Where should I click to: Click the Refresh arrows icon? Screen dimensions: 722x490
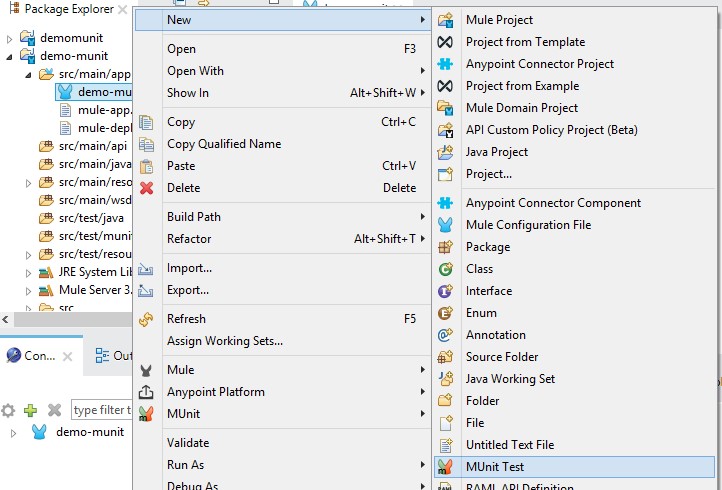[146, 319]
